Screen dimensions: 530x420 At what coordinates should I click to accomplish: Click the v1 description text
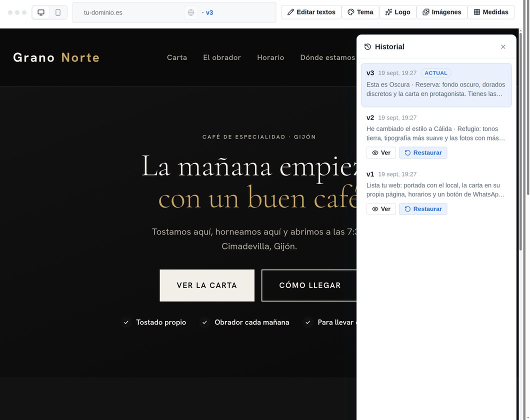click(435, 190)
